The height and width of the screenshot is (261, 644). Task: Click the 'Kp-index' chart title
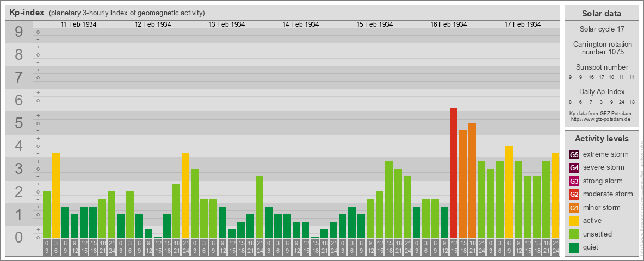pos(27,13)
